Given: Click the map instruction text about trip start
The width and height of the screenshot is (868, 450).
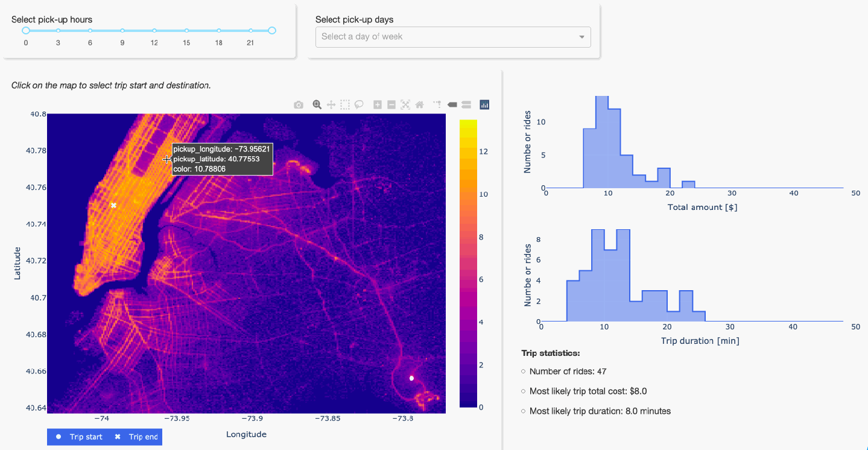Looking at the screenshot, I should pyautogui.click(x=111, y=86).
